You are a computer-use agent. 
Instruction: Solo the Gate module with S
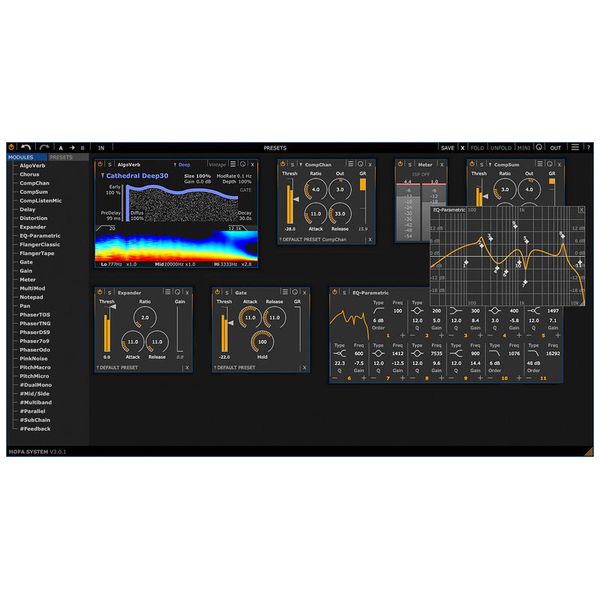coord(227,293)
